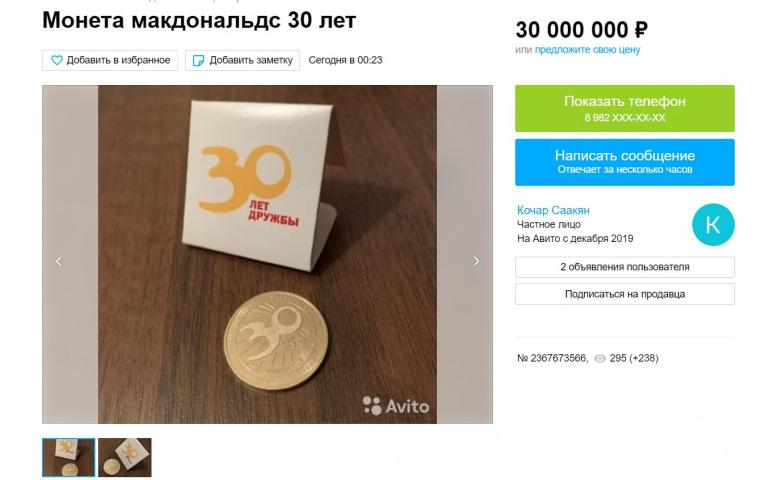Add listing to favorites (Добавить в избранное)

[110, 60]
